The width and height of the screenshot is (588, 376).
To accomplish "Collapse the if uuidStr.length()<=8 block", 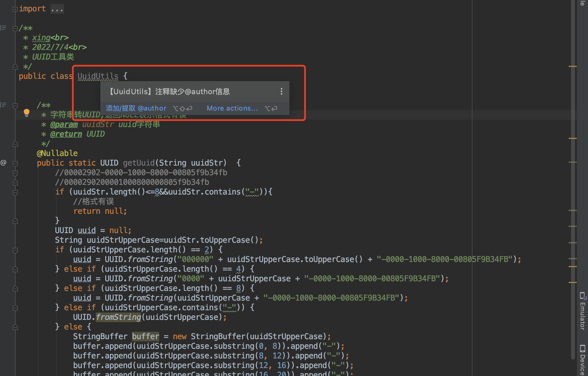I will [x=15, y=192].
